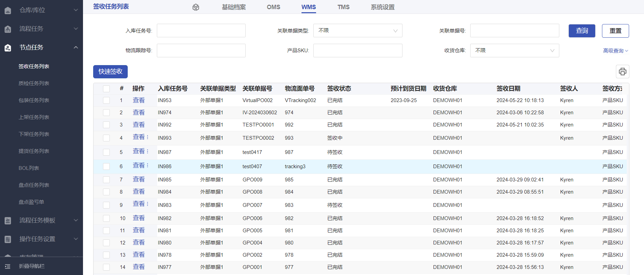
Task: Open the 系统设置 tab
Action: tap(383, 7)
